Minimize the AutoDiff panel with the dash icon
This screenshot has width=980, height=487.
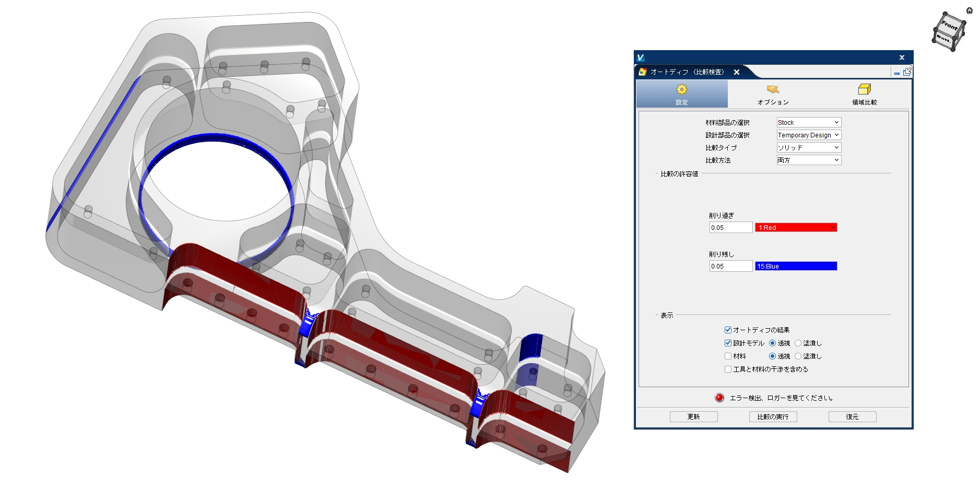click(897, 73)
